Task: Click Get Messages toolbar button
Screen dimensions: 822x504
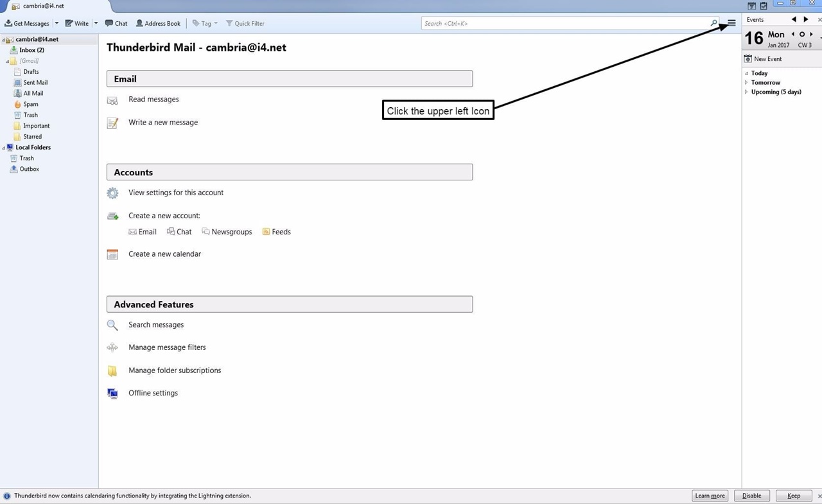Action: (x=27, y=23)
